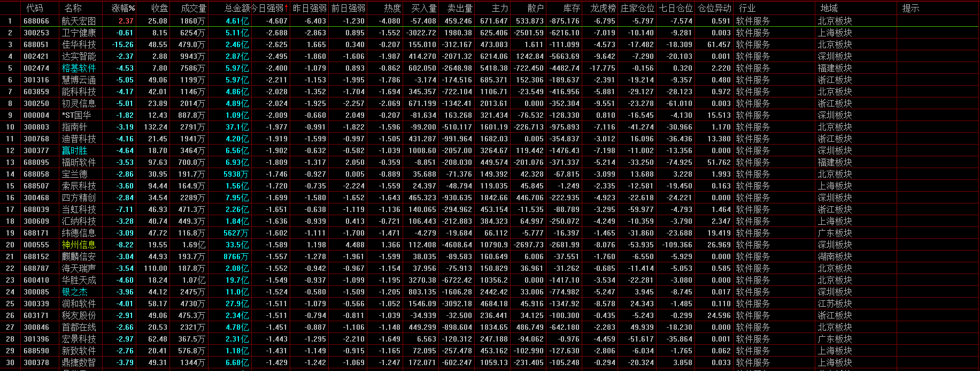
Task: Click row number 29
Action: click(10, 351)
